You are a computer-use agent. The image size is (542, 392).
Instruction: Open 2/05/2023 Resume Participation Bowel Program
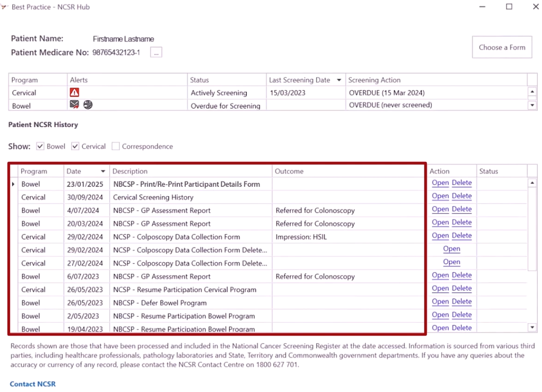(440, 315)
